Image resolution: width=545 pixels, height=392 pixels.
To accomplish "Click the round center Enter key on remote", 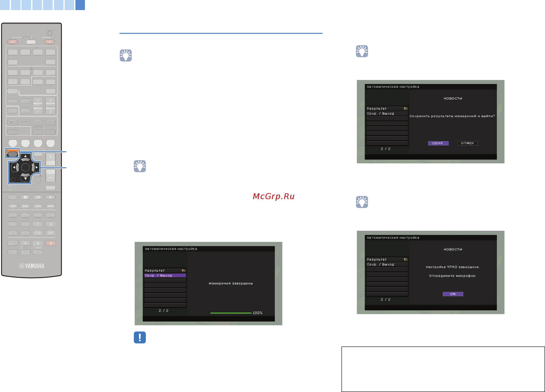I will click(x=25, y=167).
